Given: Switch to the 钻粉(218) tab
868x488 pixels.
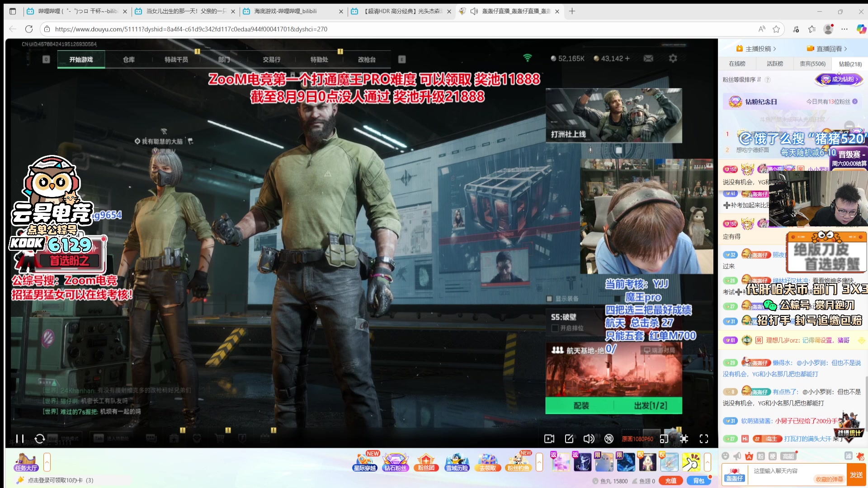Looking at the screenshot, I should click(x=850, y=64).
